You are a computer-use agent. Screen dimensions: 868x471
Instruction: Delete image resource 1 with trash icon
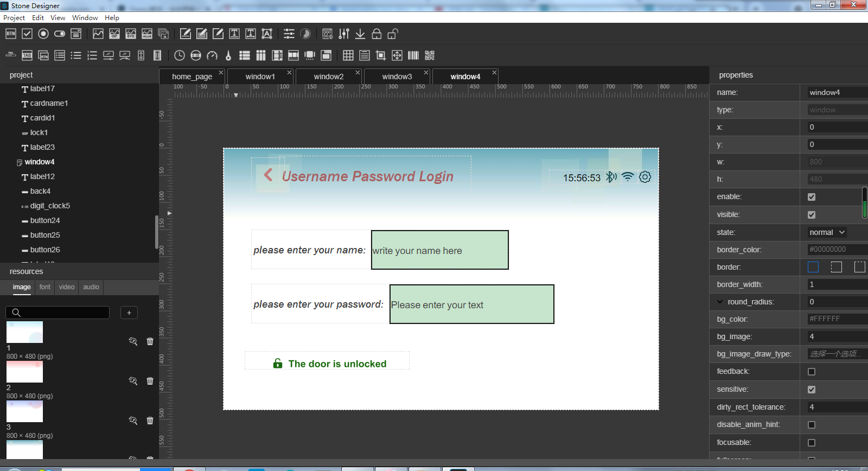coord(150,341)
